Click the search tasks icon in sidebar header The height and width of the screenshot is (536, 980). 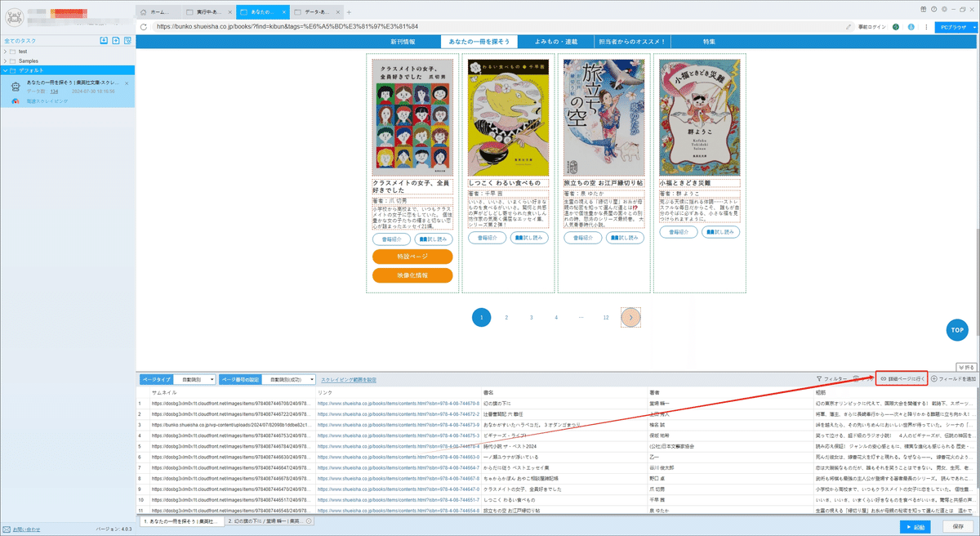[128, 40]
